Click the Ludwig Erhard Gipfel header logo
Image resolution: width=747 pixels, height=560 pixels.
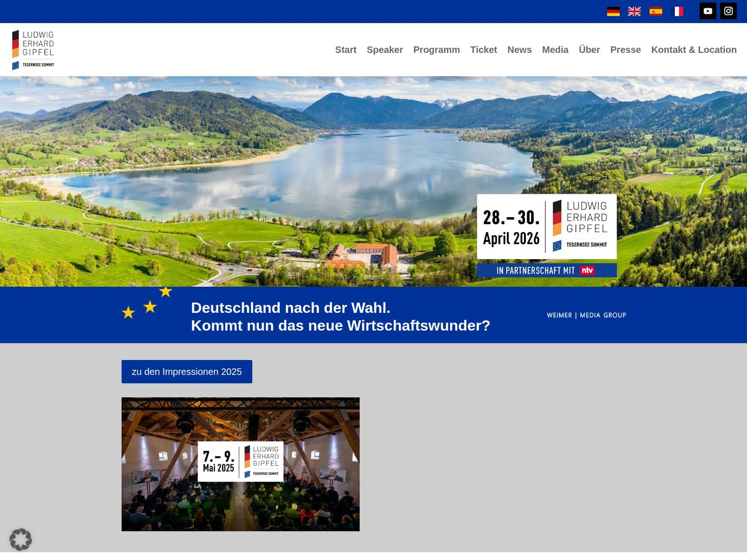pyautogui.click(x=33, y=50)
